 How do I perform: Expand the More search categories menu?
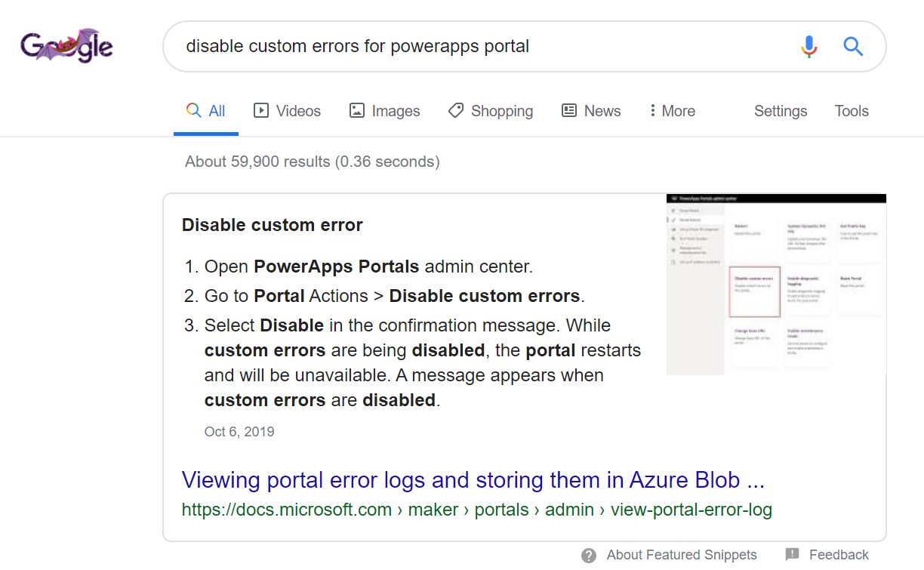672,111
